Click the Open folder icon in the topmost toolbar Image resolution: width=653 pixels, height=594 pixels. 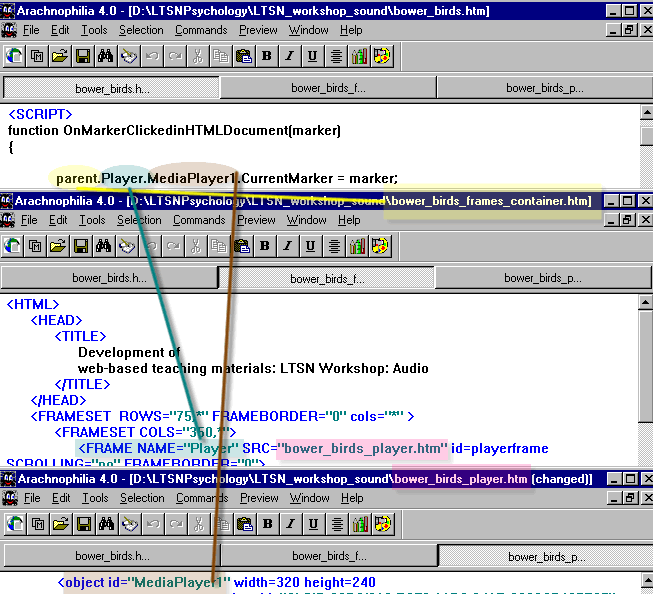coord(60,55)
